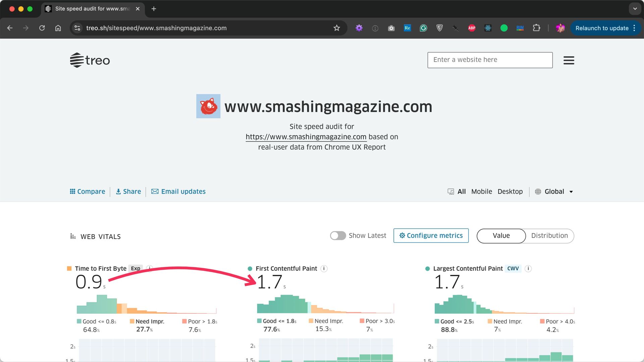Bookmark page with star icon
This screenshot has width=644, height=362.
(x=336, y=28)
